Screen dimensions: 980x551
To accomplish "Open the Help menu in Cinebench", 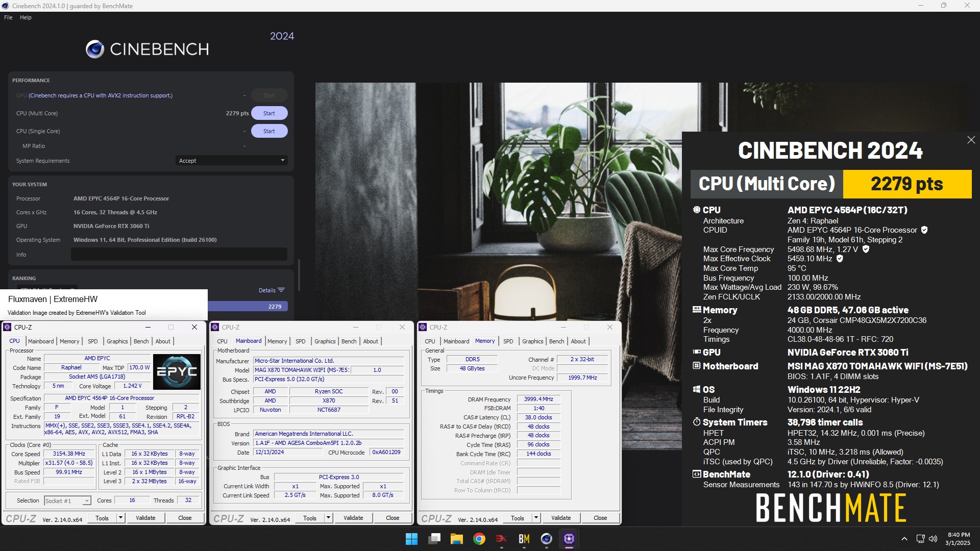I will [x=26, y=17].
